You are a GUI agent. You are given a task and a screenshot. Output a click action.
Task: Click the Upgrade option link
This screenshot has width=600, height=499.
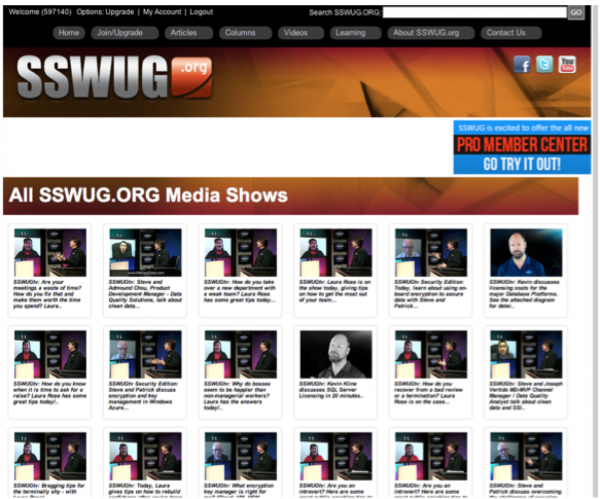coord(120,12)
